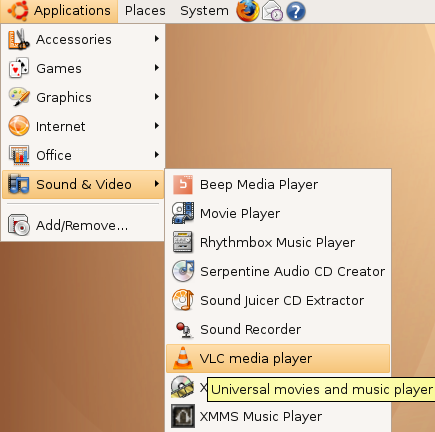435x432 pixels.
Task: Launch Sound Recorder
Action: (x=278, y=329)
